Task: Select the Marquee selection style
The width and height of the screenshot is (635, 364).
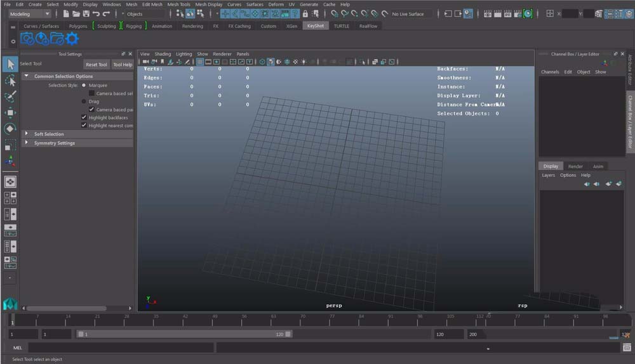Action: click(84, 85)
